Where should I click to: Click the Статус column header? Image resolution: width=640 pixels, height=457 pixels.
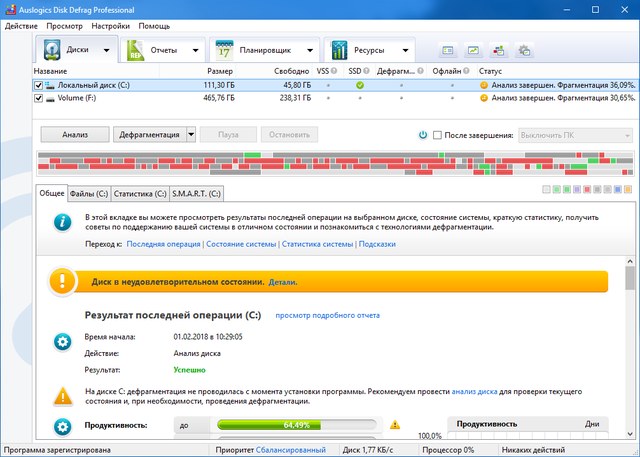[491, 72]
